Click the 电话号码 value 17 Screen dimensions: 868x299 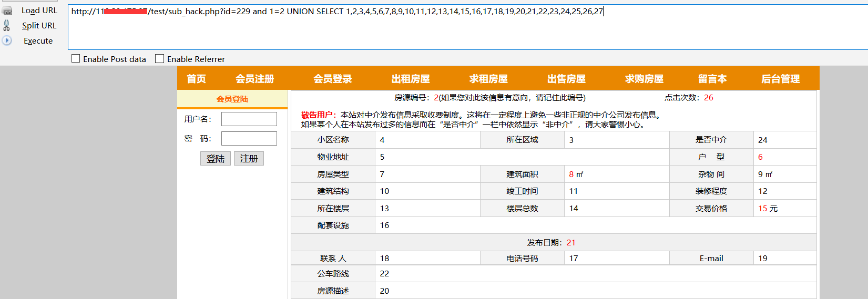pos(574,259)
